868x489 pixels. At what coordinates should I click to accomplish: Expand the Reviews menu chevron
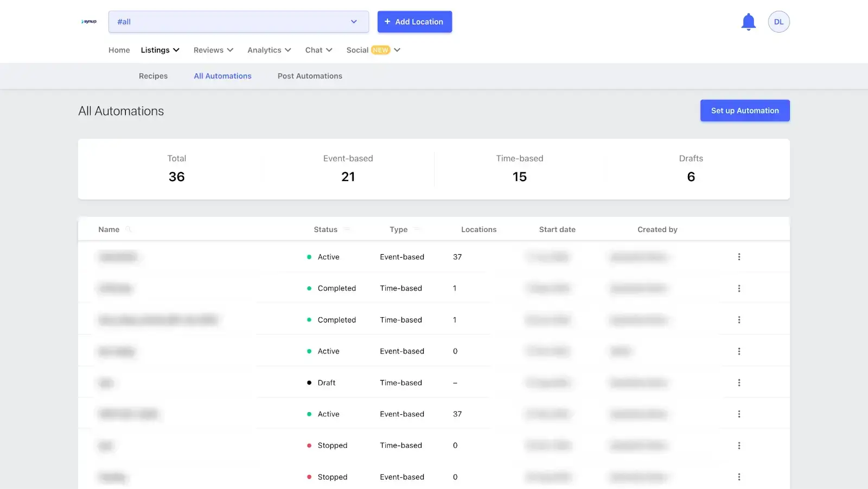230,50
